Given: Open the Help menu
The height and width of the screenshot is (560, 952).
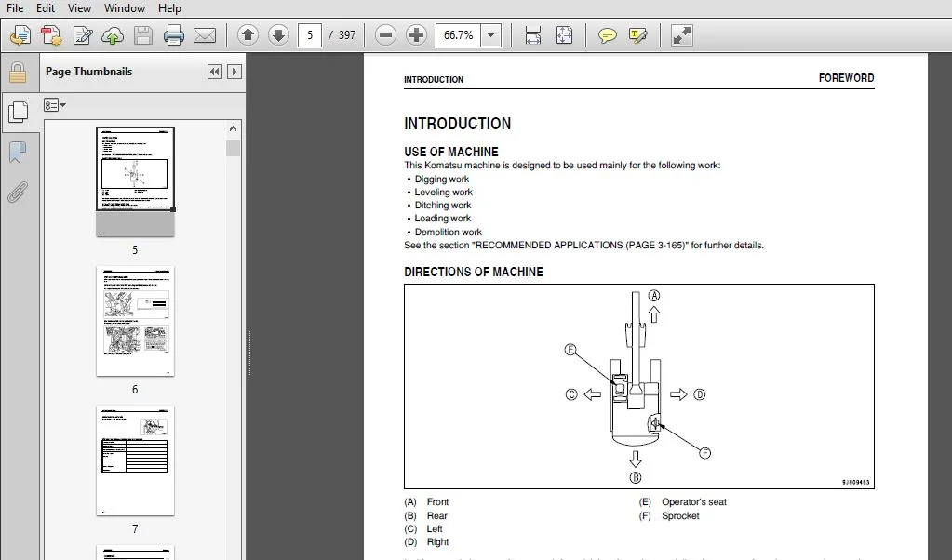Looking at the screenshot, I should click(169, 7).
